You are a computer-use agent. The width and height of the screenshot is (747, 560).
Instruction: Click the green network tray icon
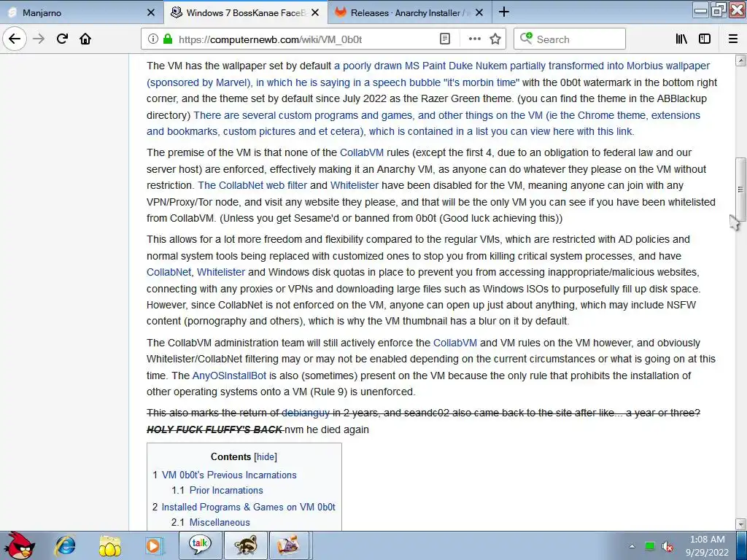[x=650, y=546]
